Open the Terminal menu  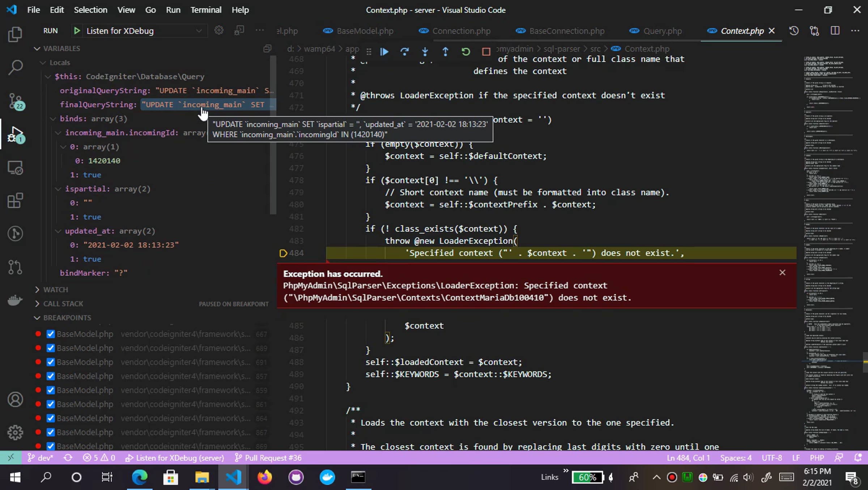pyautogui.click(x=206, y=10)
